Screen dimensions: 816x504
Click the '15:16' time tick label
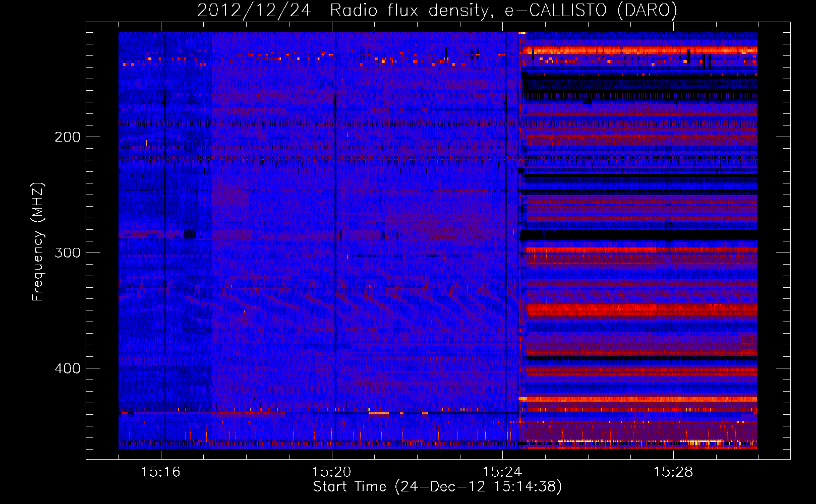pos(161,472)
